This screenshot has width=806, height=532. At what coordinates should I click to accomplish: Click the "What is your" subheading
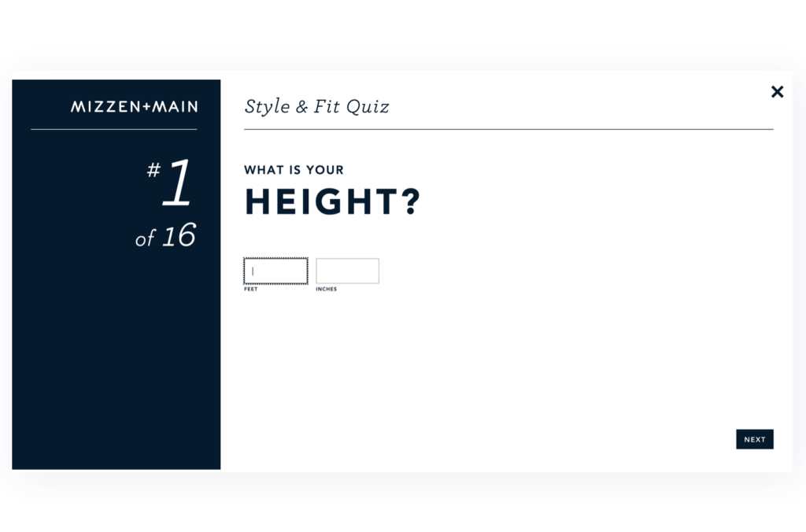(x=294, y=170)
